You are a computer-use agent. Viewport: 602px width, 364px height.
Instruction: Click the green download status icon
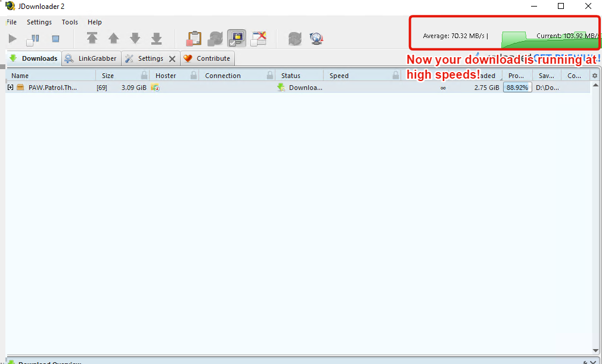281,88
